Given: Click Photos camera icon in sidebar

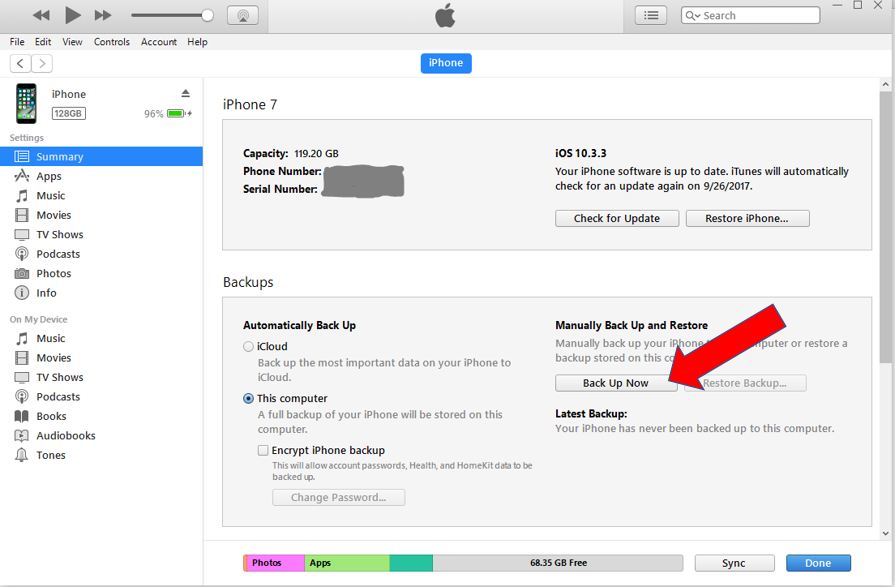Looking at the screenshot, I should (22, 274).
